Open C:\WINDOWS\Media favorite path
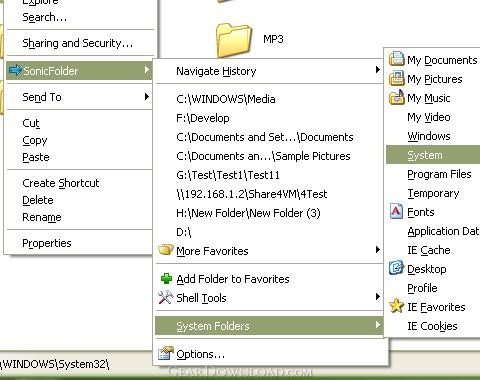This screenshot has width=480, height=380. click(226, 99)
